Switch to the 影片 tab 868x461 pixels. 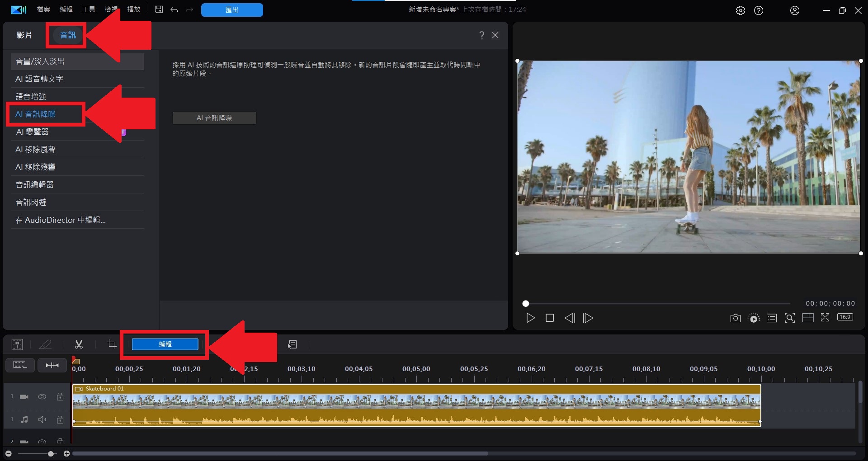(x=24, y=35)
